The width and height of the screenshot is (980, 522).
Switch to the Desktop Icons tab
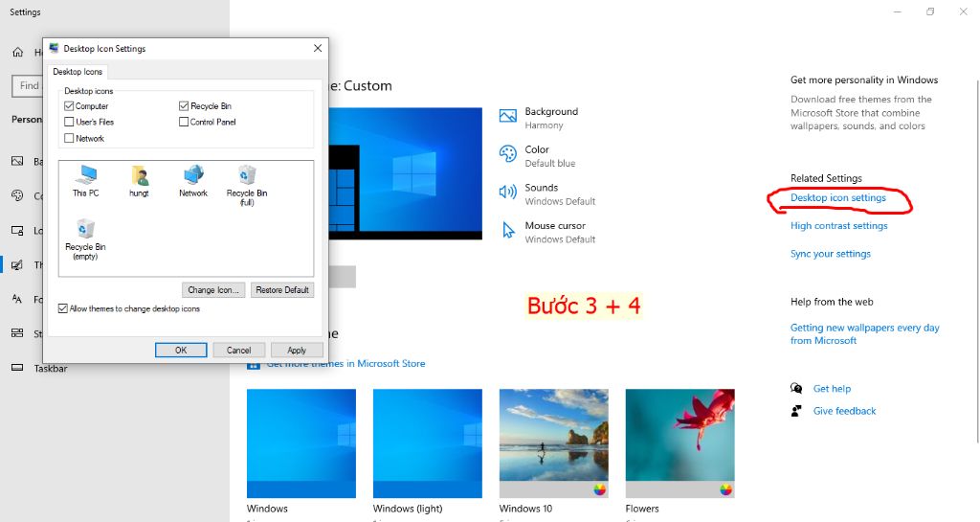78,72
